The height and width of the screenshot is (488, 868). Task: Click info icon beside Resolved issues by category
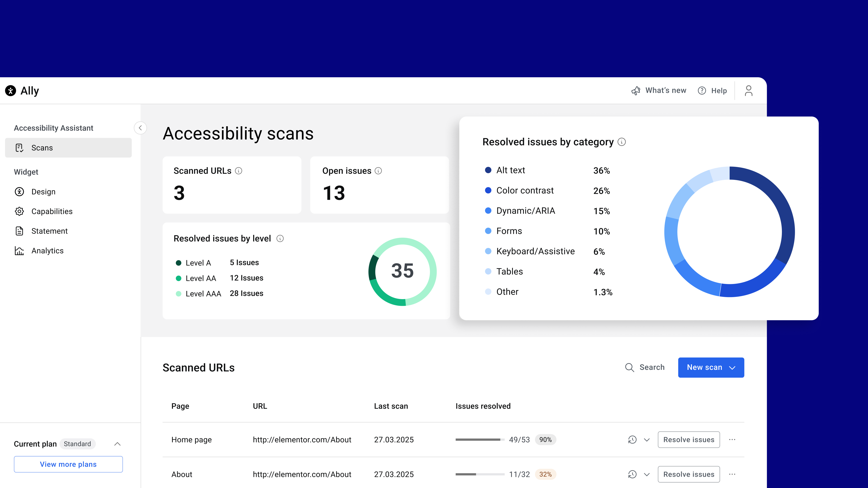pyautogui.click(x=622, y=142)
